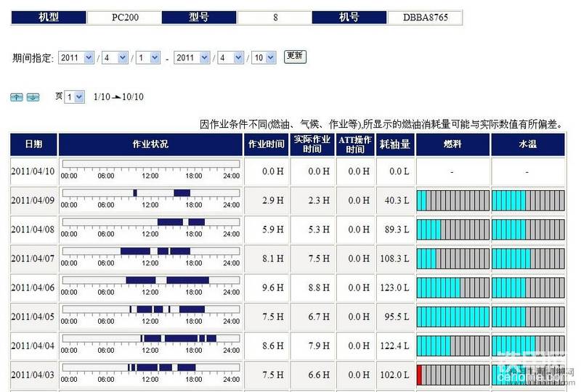Click the fuel consumption value 102.0 L

tap(394, 375)
